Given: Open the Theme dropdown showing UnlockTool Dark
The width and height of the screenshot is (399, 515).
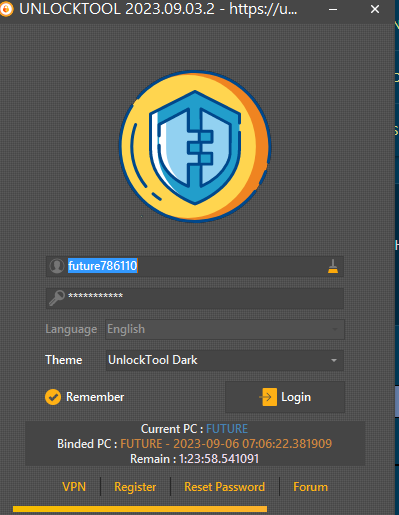Looking at the screenshot, I should [224, 360].
